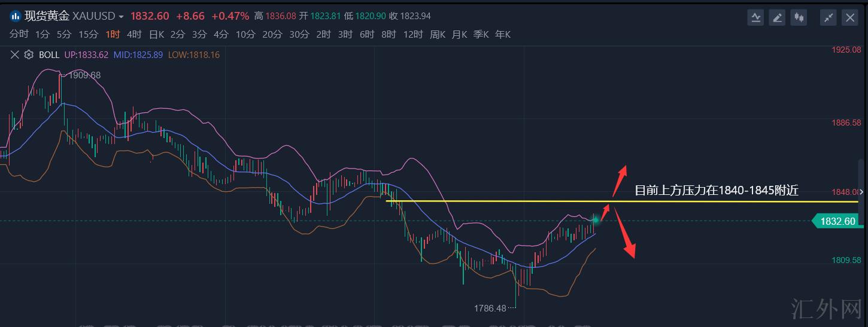Image resolution: width=868 pixels, height=327 pixels.
Task: Switch to 年K yearly chart
Action: pos(503,35)
